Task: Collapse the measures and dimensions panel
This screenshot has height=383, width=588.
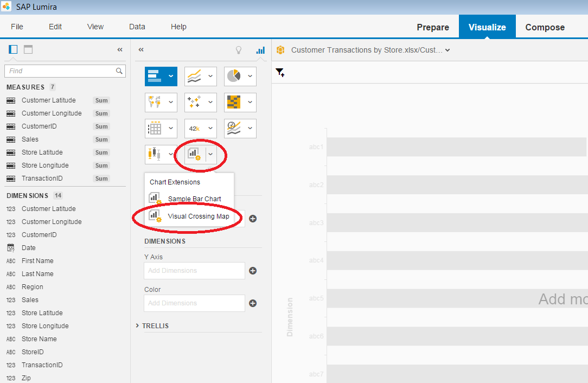Action: pos(120,49)
